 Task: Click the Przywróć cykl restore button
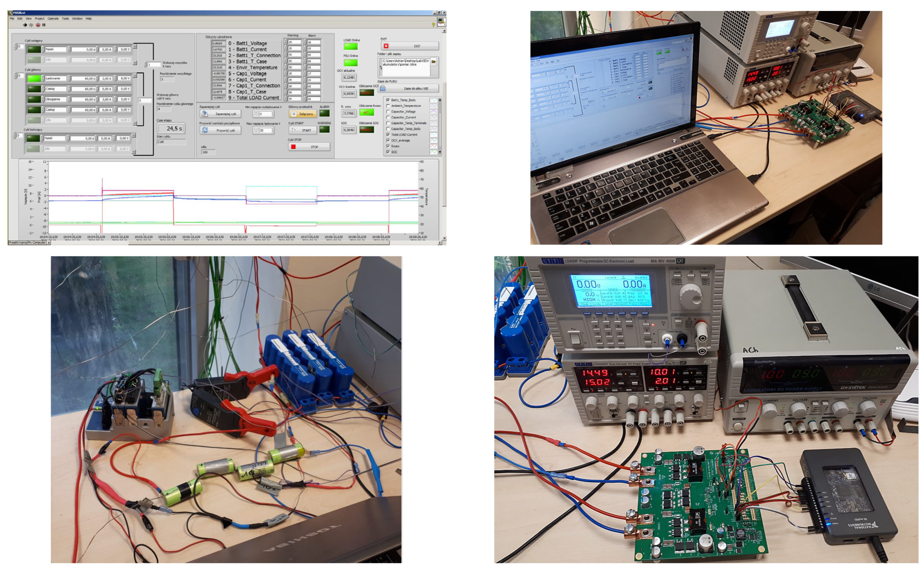[x=221, y=130]
